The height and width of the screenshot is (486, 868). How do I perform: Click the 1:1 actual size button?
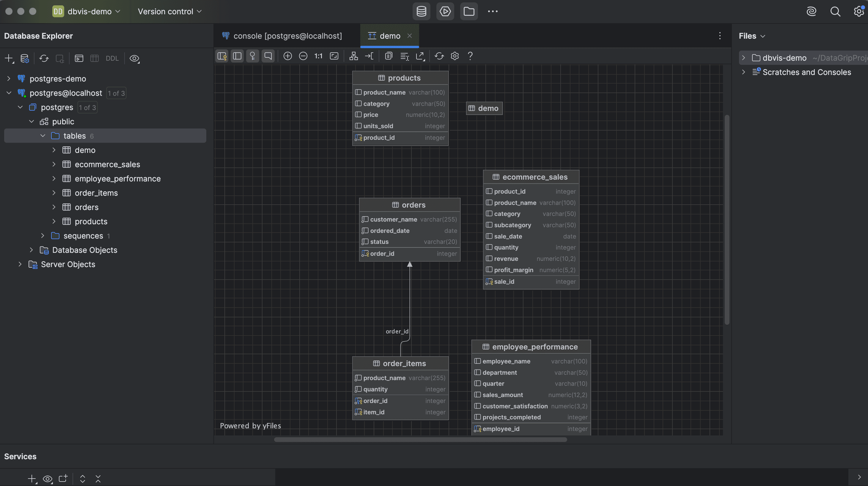(318, 56)
